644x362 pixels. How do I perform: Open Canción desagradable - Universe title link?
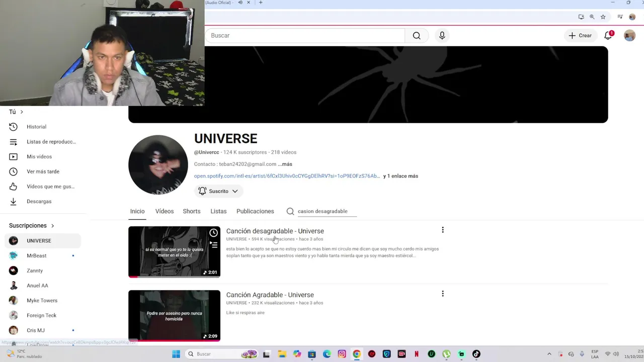(x=275, y=231)
